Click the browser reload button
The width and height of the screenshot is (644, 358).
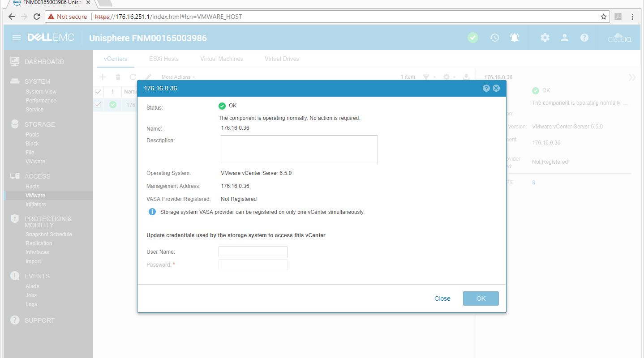37,17
